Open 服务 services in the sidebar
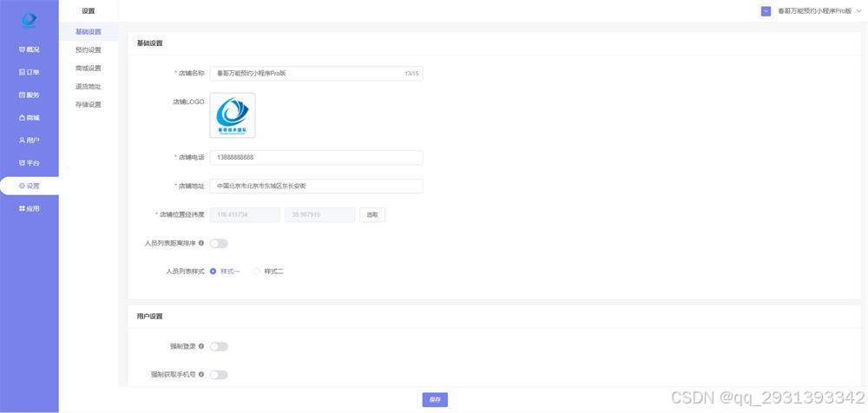868x413 pixels. click(30, 95)
